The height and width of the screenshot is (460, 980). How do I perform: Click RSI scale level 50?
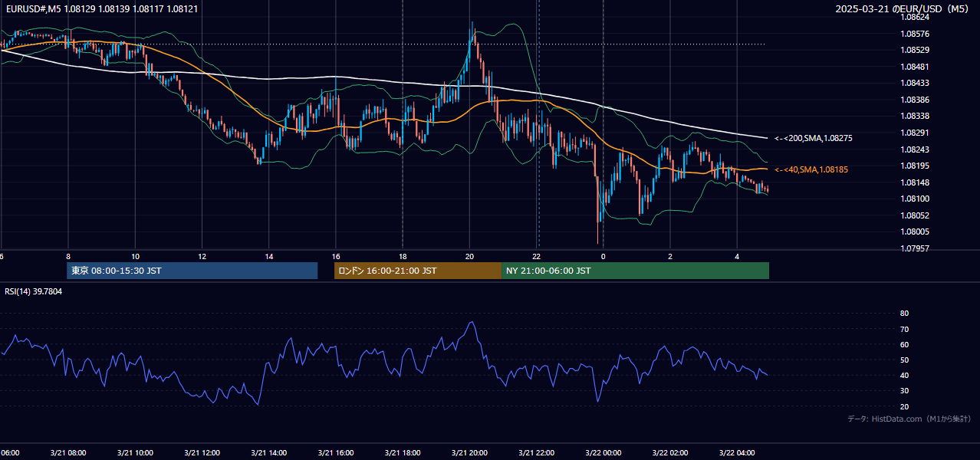click(904, 360)
